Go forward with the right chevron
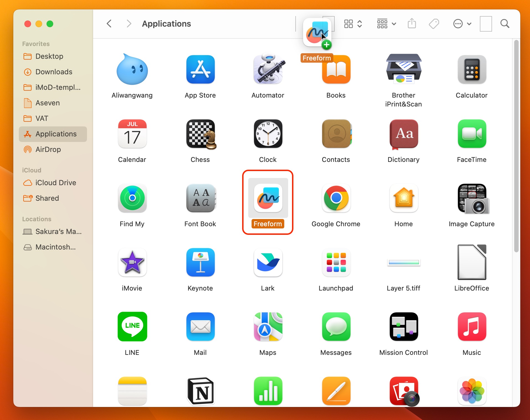Image resolution: width=530 pixels, height=420 pixels. (x=129, y=24)
